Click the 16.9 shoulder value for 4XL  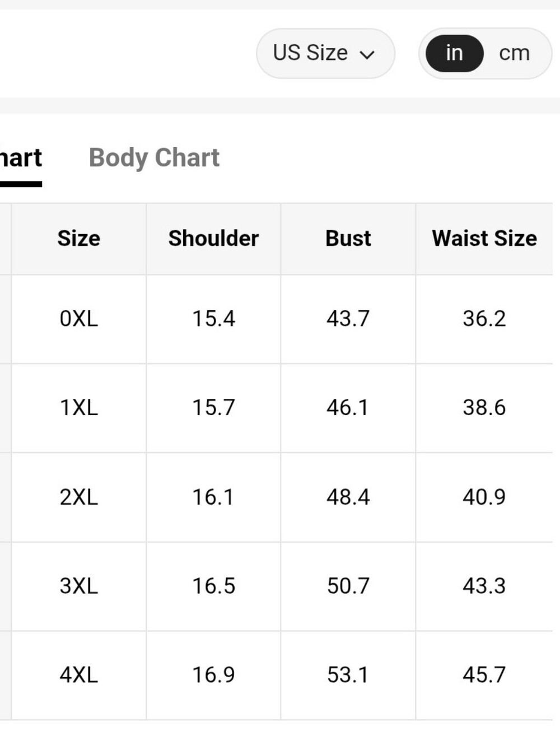[213, 675]
